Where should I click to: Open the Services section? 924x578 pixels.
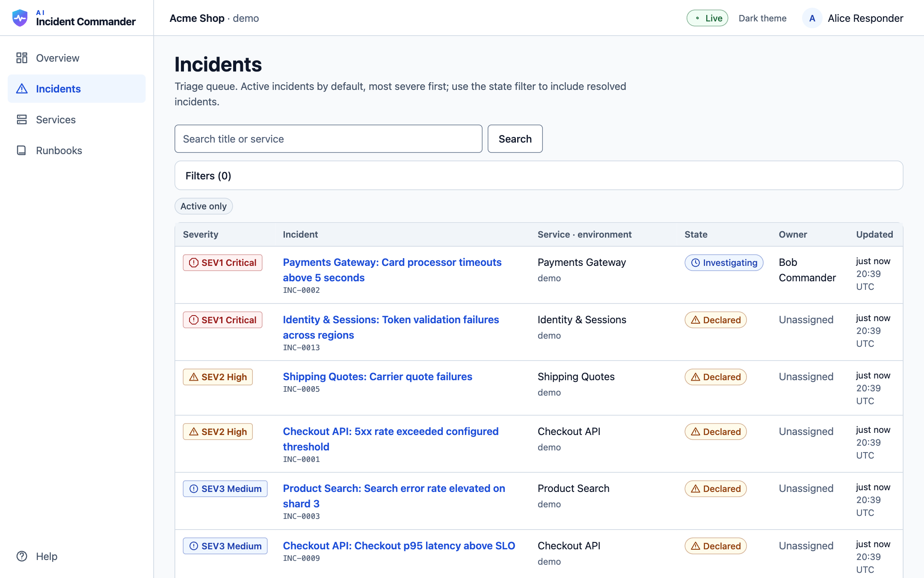pyautogui.click(x=77, y=119)
